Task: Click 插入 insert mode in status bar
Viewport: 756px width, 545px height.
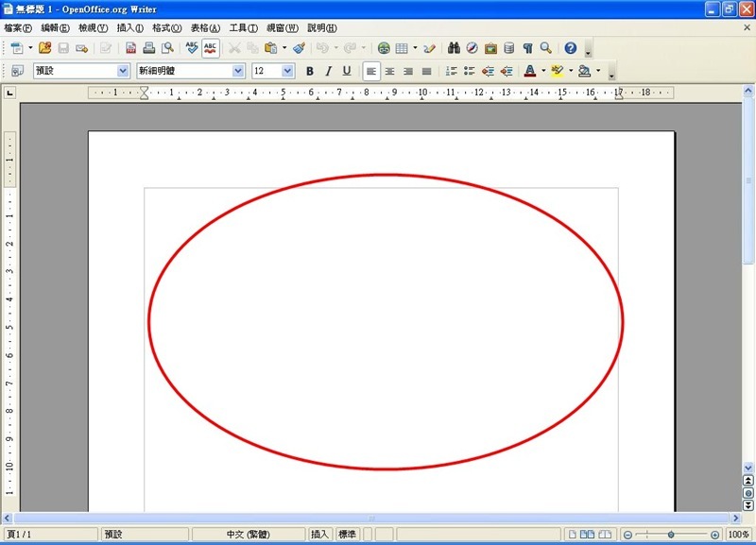Action: tap(319, 534)
